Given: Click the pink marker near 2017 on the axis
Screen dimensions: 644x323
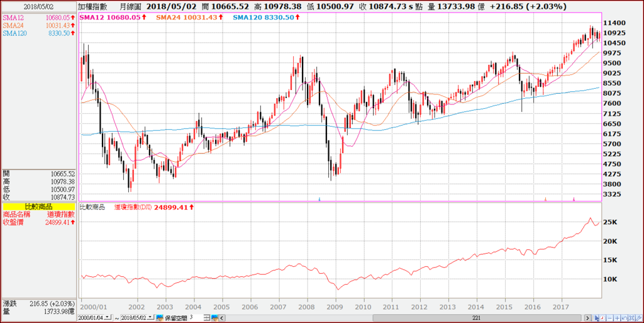Looking at the screenshot, I should click(x=574, y=199).
